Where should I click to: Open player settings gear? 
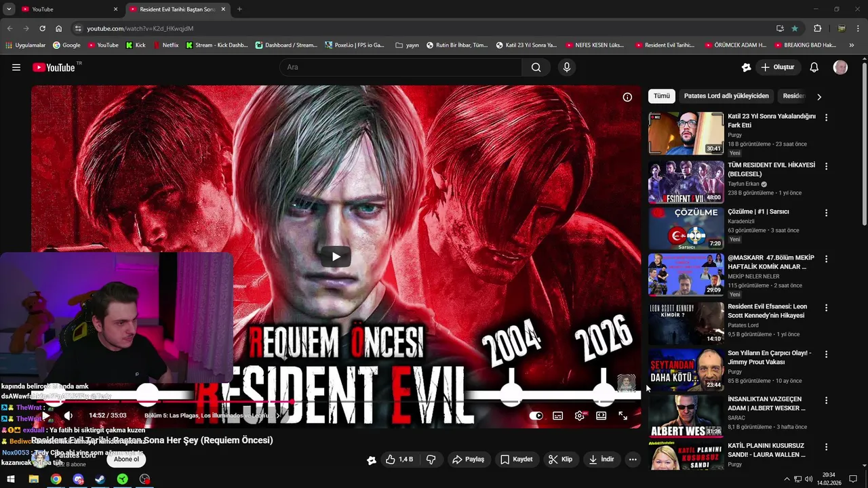579,415
